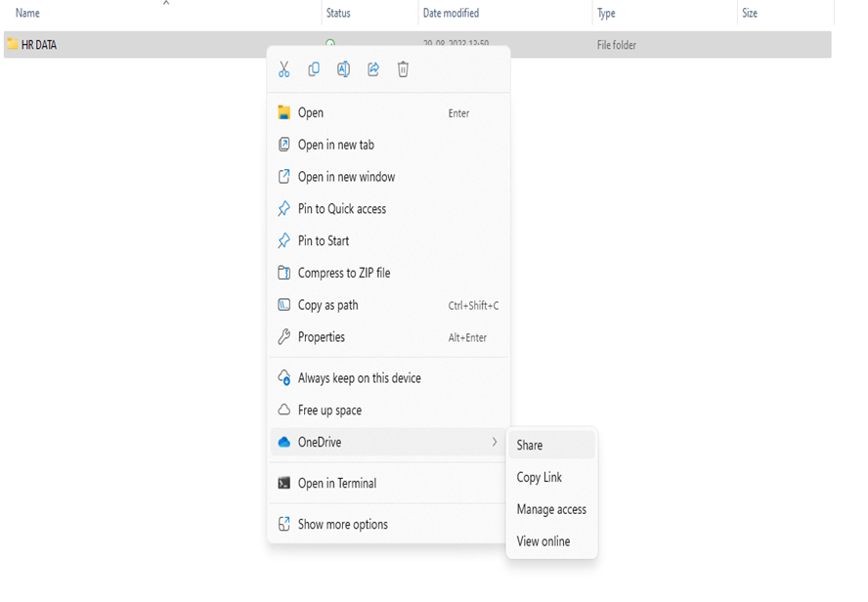
Task: Select Free up space
Action: pos(329,410)
